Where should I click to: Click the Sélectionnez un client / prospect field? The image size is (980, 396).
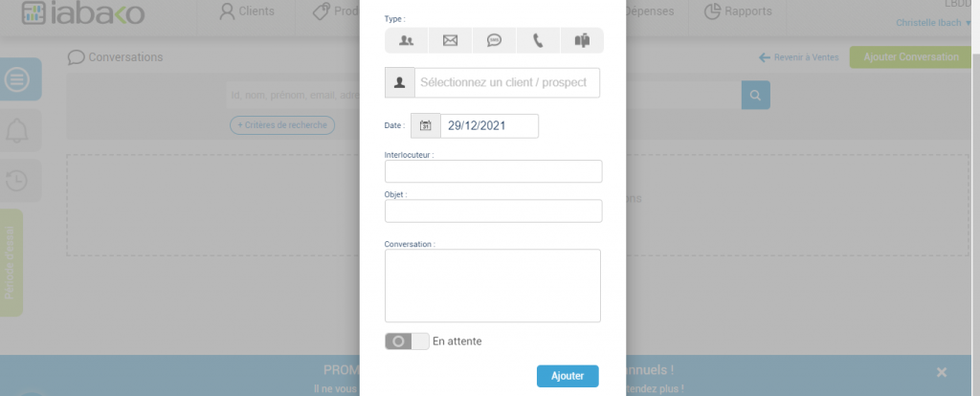[506, 83]
